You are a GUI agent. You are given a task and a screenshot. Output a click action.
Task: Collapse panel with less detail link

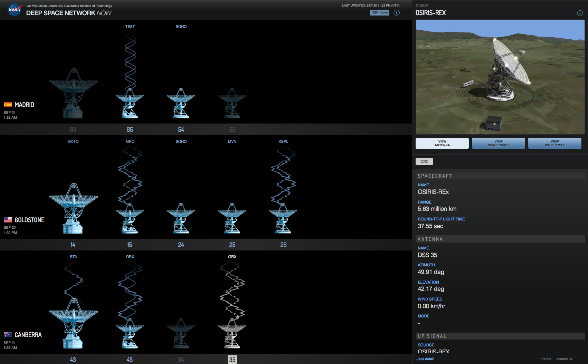click(425, 359)
